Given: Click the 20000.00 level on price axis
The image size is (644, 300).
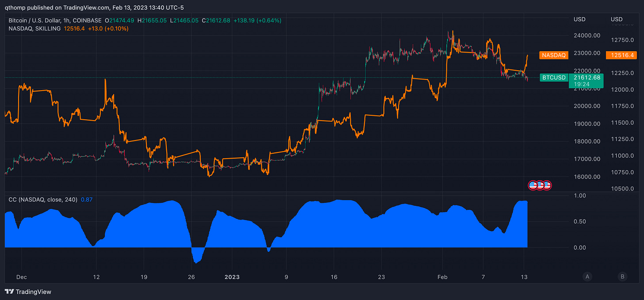Looking at the screenshot, I should (x=587, y=106).
